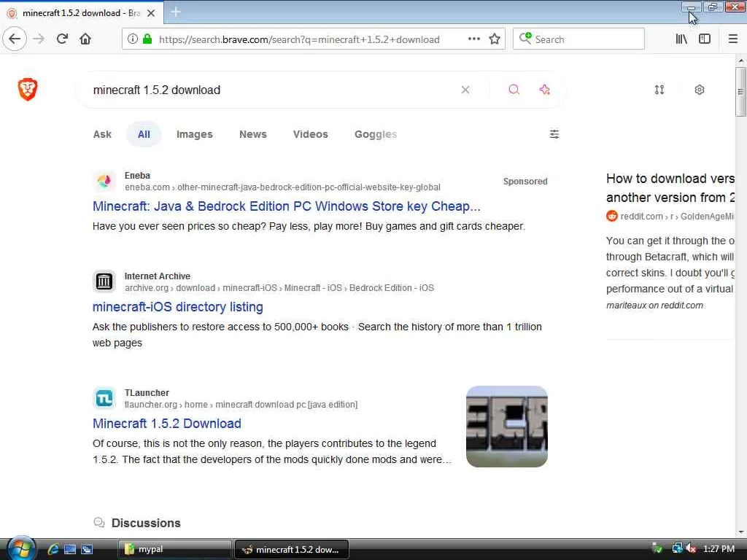Open Brave AI answer sparkle icon
The image size is (747, 560).
point(544,90)
